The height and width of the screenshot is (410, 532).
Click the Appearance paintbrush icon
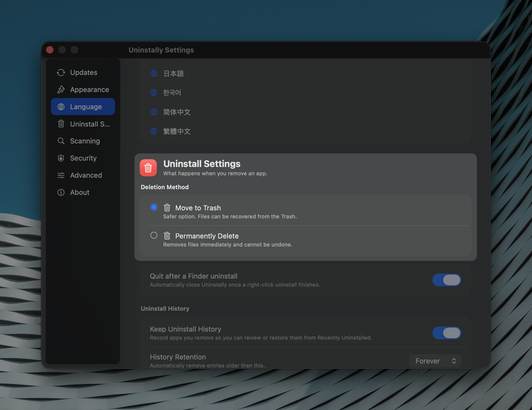click(x=61, y=90)
